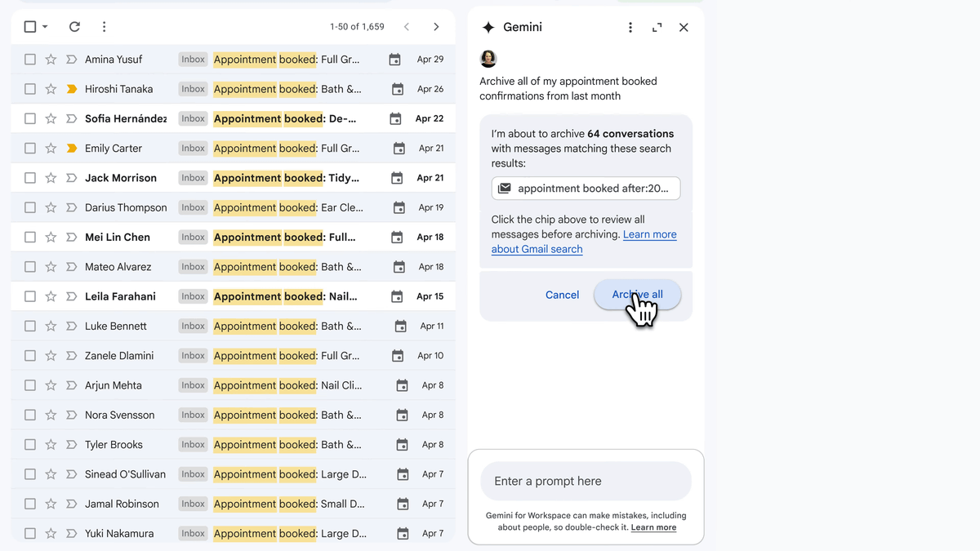Star the Amina Yusuf email
This screenshot has width=980, height=551.
point(51,60)
